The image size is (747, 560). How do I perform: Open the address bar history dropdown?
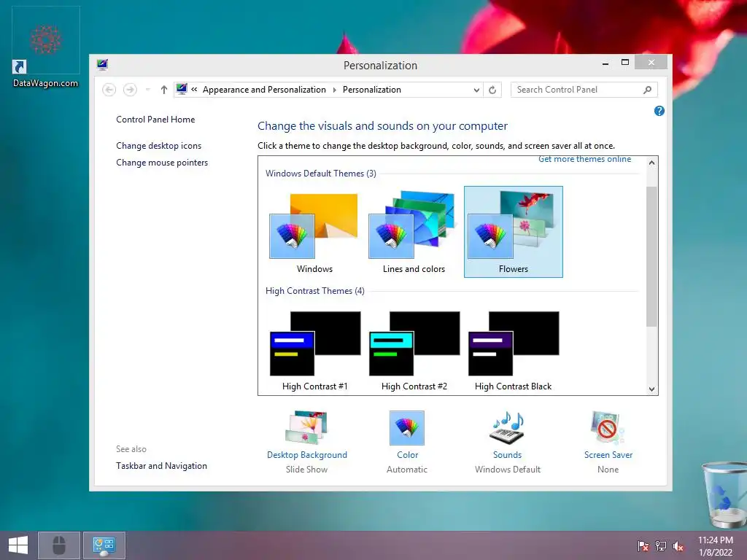click(476, 90)
